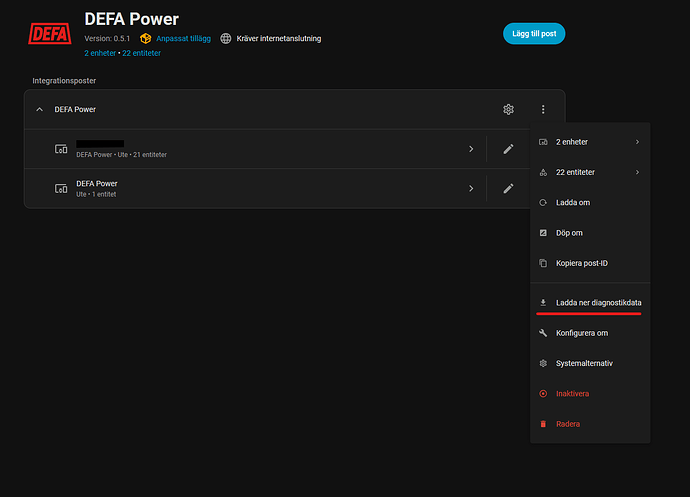Edit the device with 21 entiteter

tap(508, 149)
